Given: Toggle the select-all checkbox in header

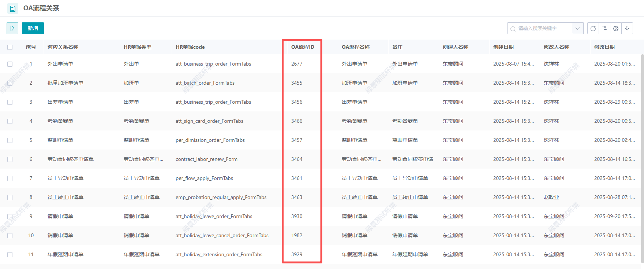Looking at the screenshot, I should click(x=10, y=47).
